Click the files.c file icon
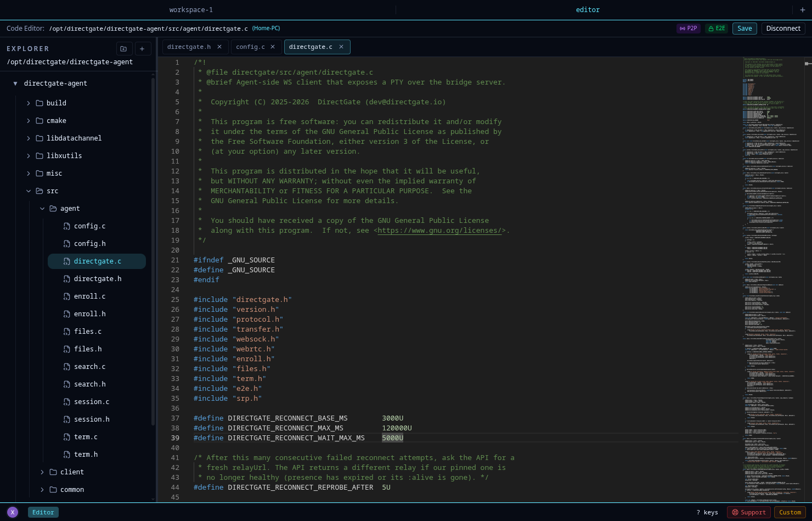 pyautogui.click(x=67, y=332)
